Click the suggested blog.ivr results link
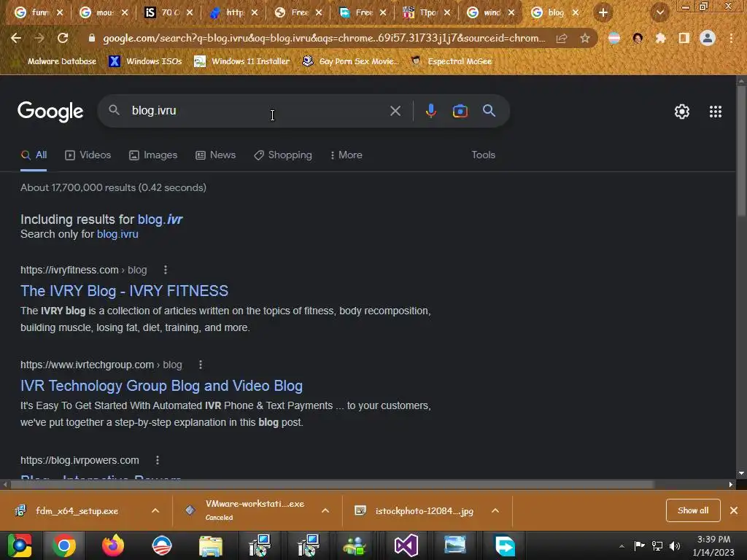The image size is (747, 560). tap(160, 219)
